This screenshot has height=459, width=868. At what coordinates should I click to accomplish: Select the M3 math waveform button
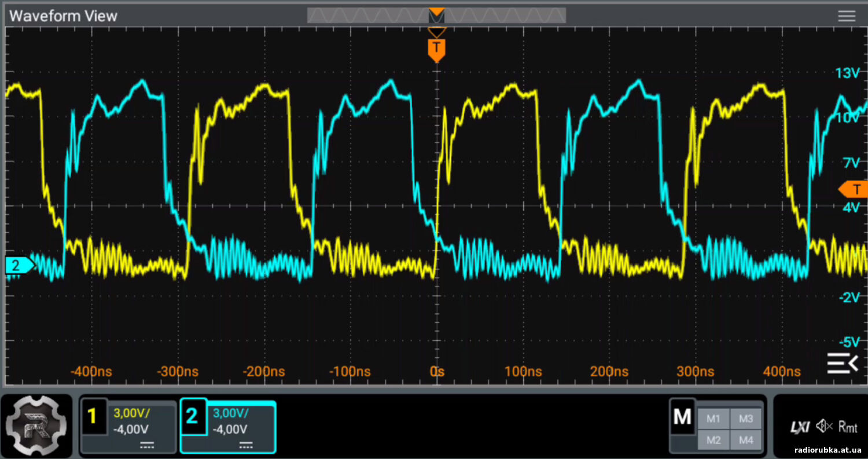pos(746,418)
